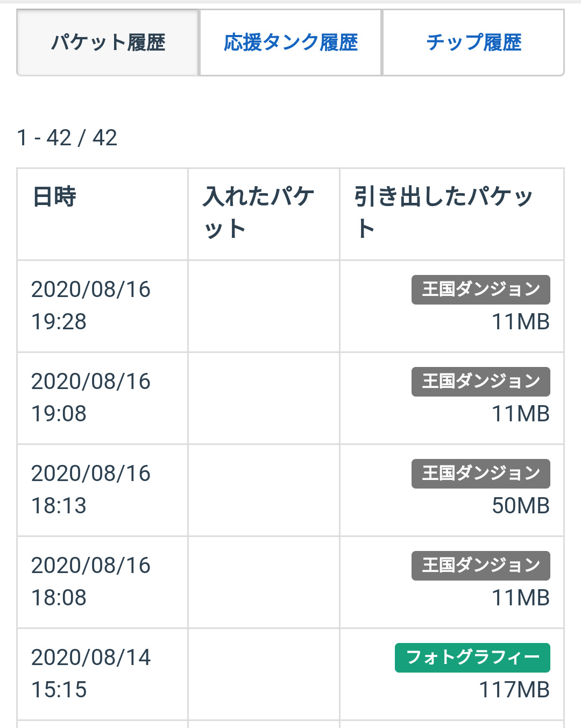The image size is (581, 728).
Task: Select the 2020/08/16 19:08 date cell
Action: click(x=90, y=398)
